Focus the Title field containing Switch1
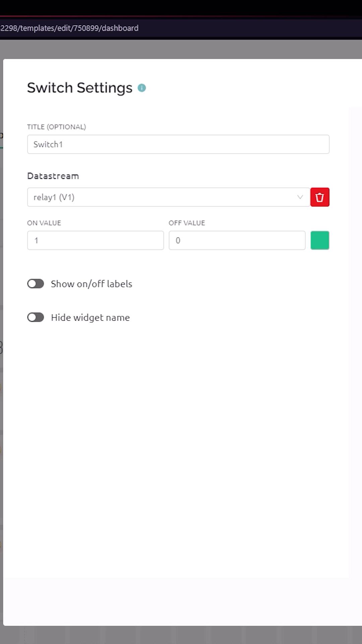 click(x=178, y=144)
